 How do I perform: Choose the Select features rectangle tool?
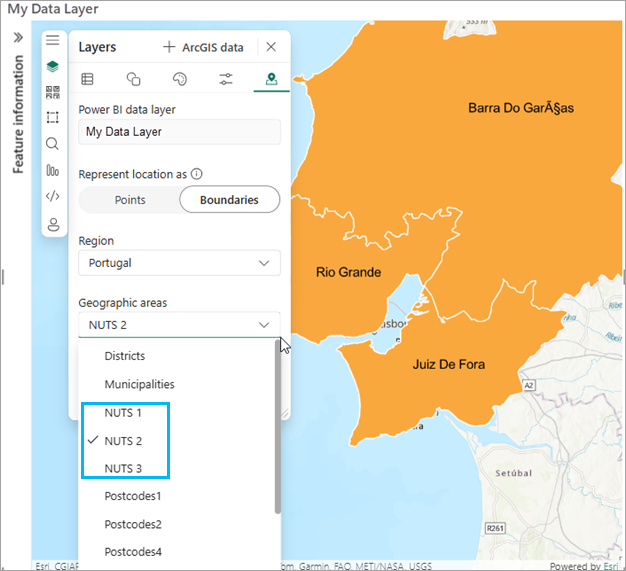point(53,117)
